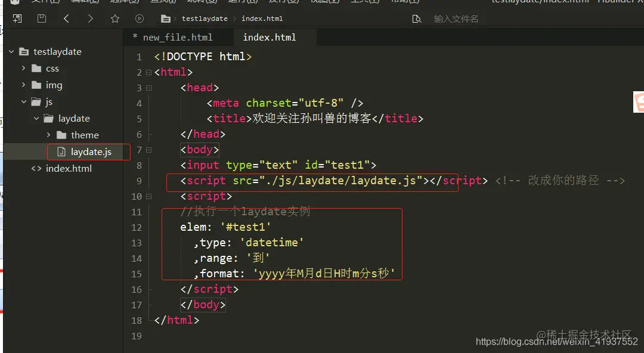644x353 pixels.
Task: Fold the body block at line 7
Action: (x=148, y=150)
